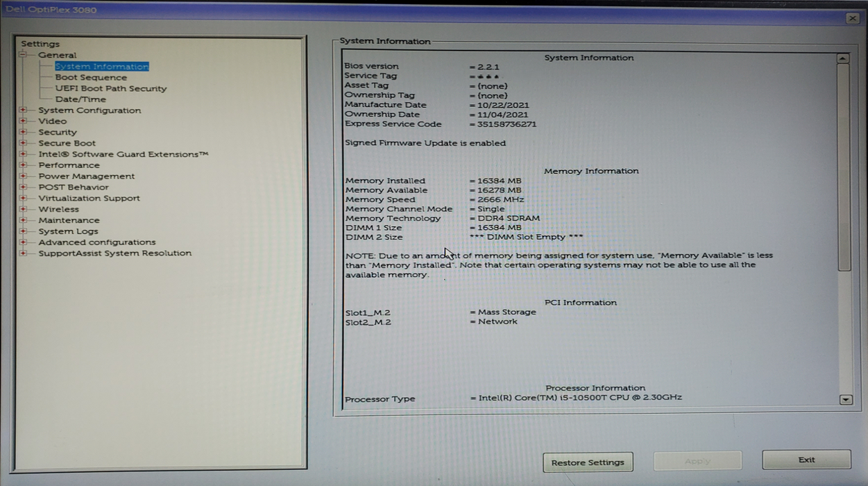868x486 pixels.
Task: Click the Memory Installed value 16384 MB
Action: 500,181
